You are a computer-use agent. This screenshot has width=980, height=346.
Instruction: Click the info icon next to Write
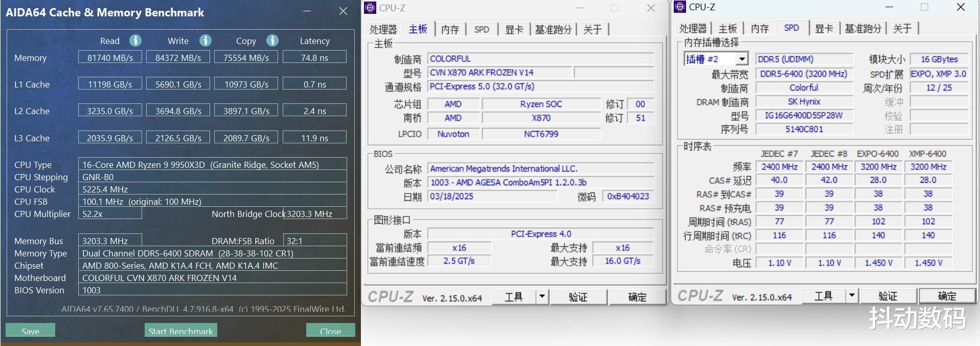pos(206,40)
